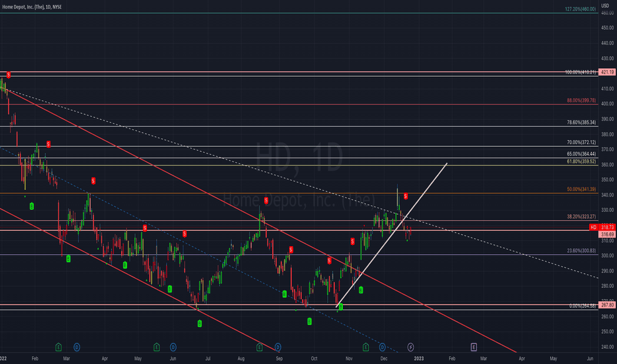Click the Nov label on the time axis
The height and width of the screenshot is (364, 617).
(349, 359)
